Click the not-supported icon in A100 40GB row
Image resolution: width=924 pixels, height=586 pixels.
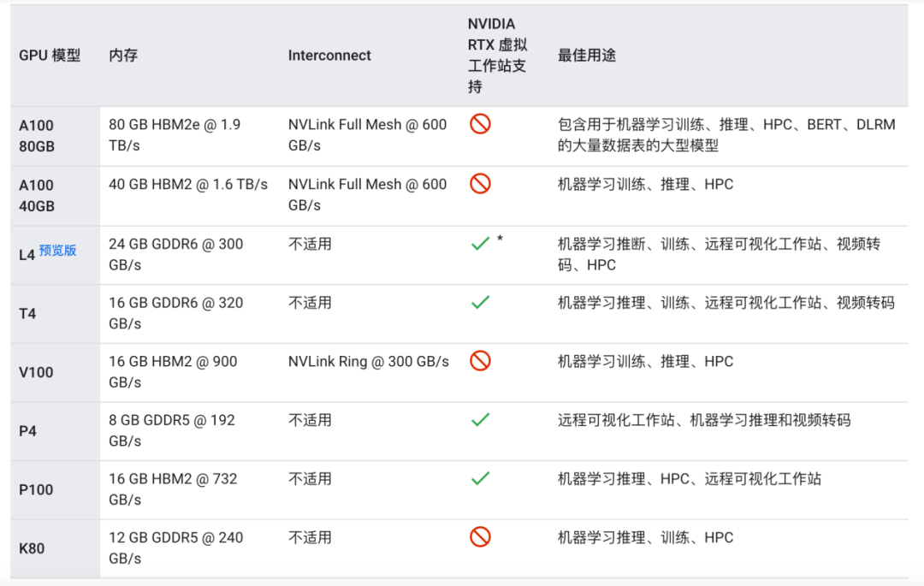click(x=480, y=184)
